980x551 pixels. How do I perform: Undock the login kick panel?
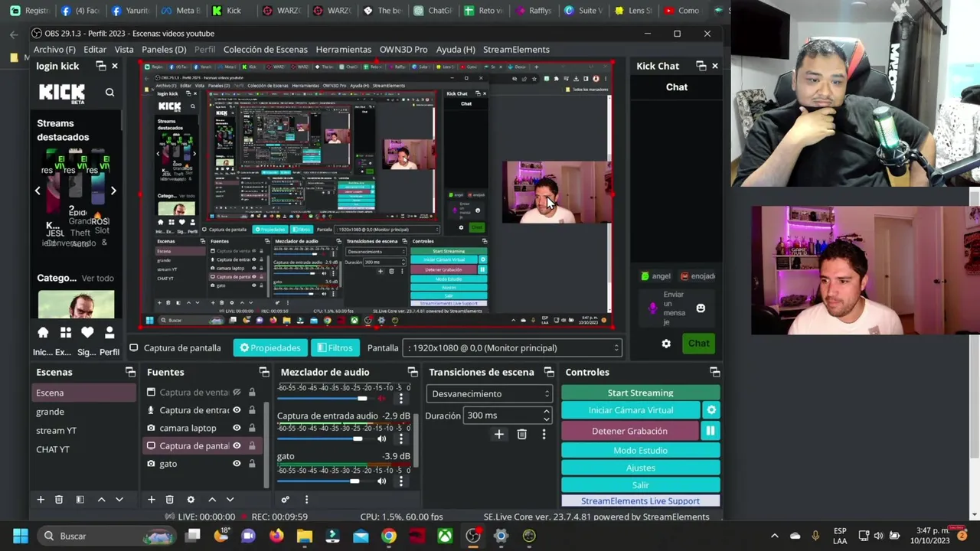pyautogui.click(x=101, y=66)
